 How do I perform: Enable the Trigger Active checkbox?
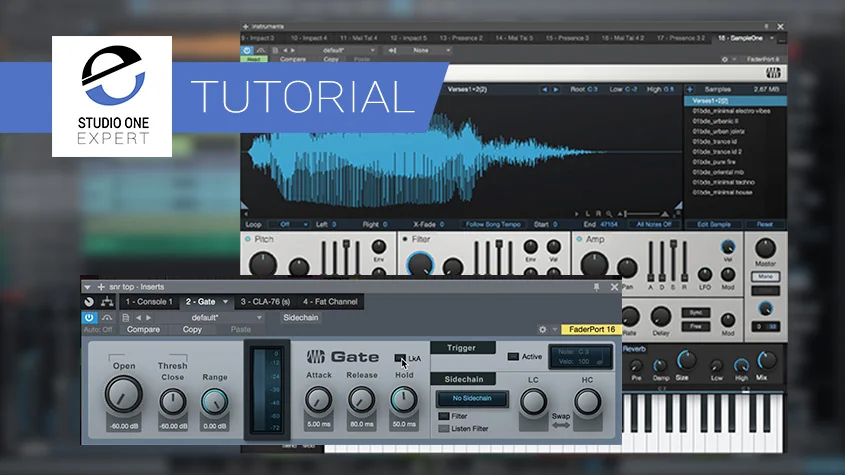point(513,356)
